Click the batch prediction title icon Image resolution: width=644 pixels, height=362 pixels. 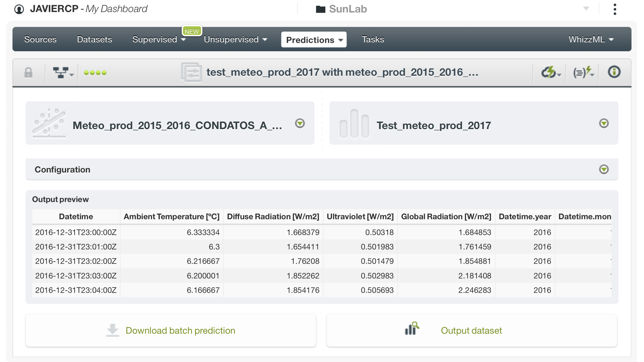click(x=191, y=73)
